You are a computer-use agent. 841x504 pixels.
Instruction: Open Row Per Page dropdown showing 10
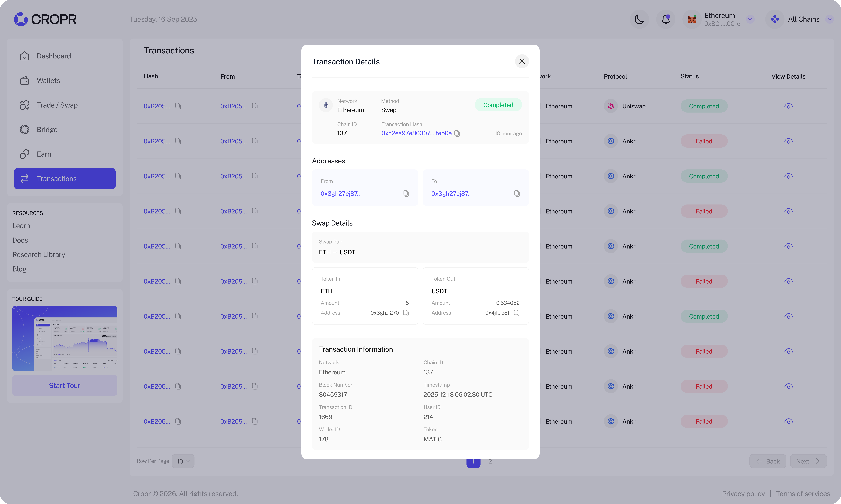pyautogui.click(x=183, y=461)
